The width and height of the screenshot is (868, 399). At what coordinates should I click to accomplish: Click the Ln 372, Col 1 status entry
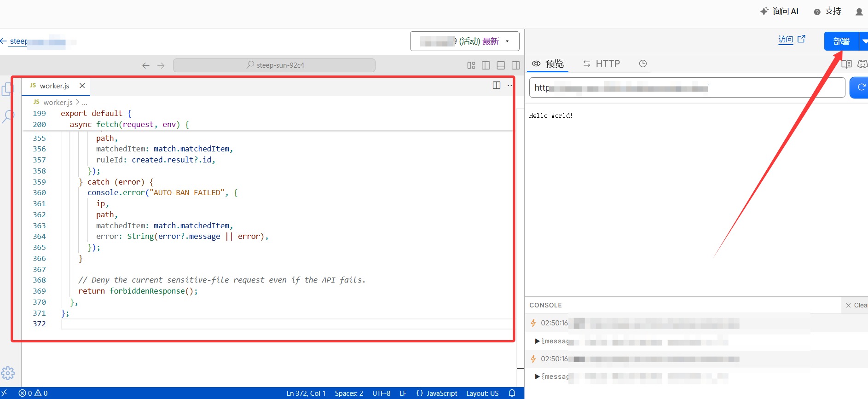[306, 393]
